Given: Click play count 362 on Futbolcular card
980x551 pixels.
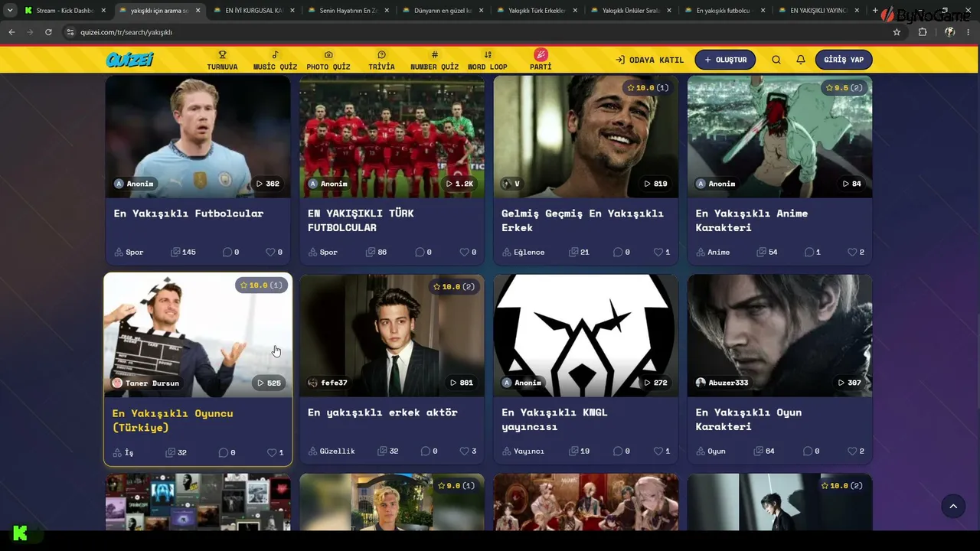Looking at the screenshot, I should point(268,184).
